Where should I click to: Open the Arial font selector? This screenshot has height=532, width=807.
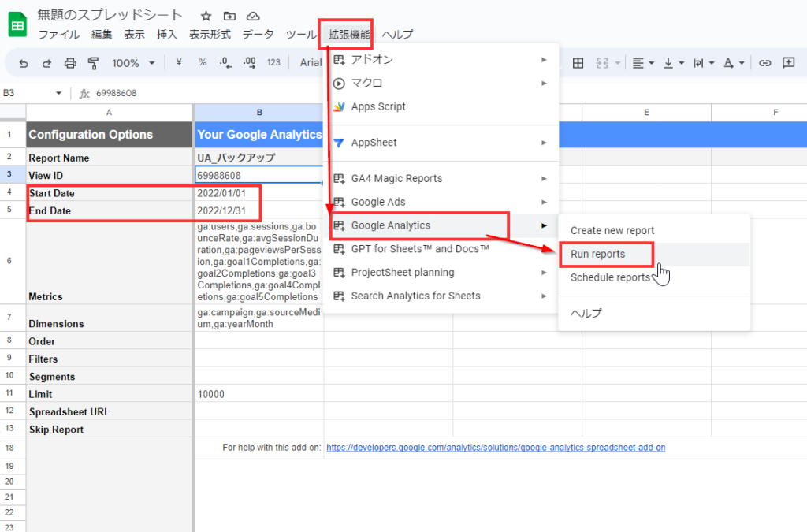(311, 63)
